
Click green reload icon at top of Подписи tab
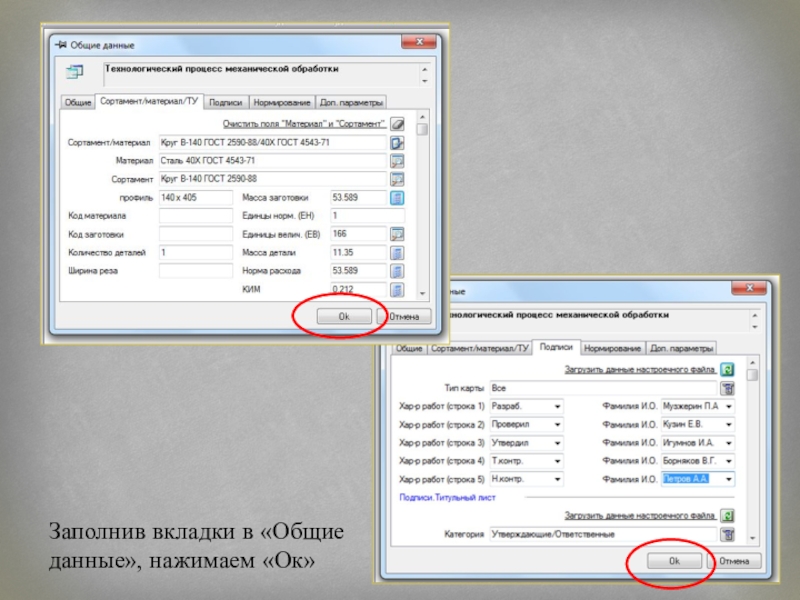pos(727,370)
